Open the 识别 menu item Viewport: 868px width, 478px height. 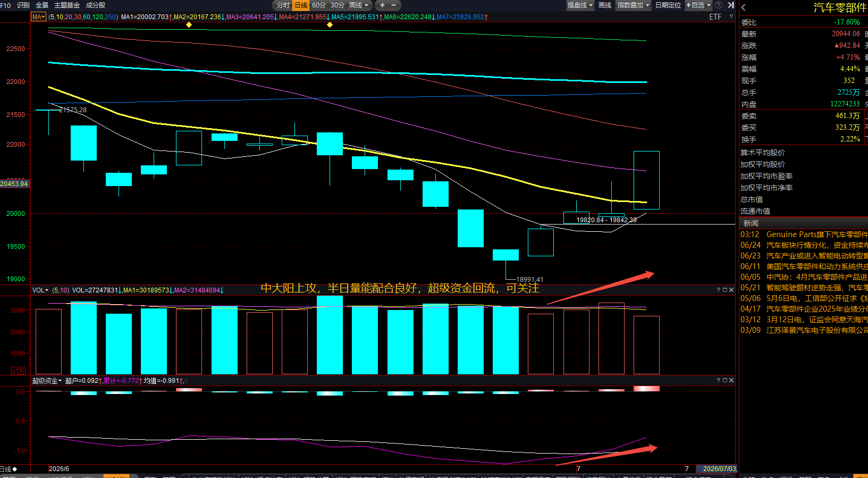[23, 5]
